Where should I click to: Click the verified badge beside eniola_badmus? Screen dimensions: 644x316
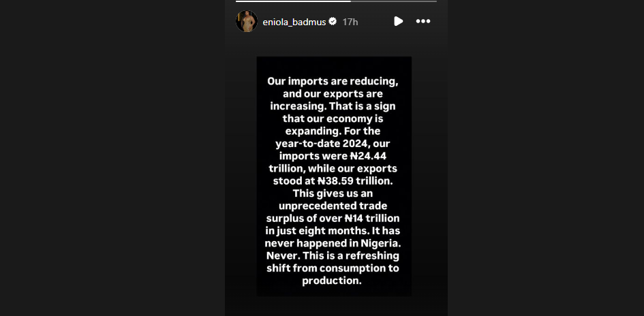click(333, 22)
